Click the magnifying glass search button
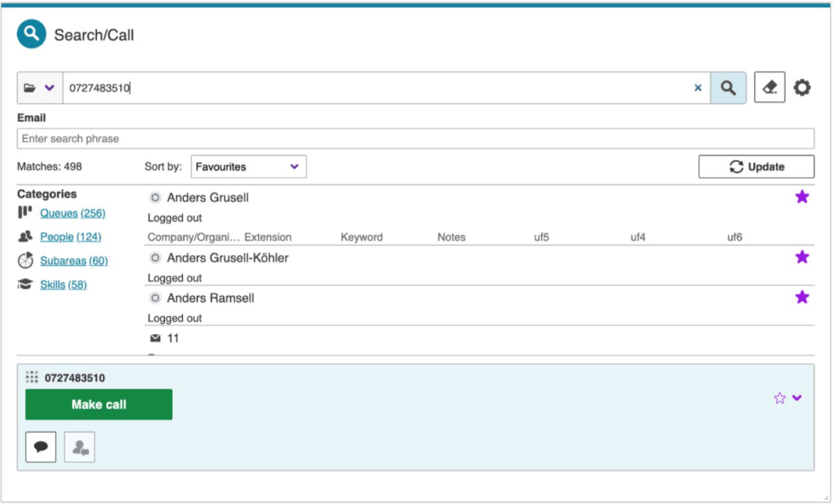This screenshot has width=833, height=504. (x=728, y=88)
